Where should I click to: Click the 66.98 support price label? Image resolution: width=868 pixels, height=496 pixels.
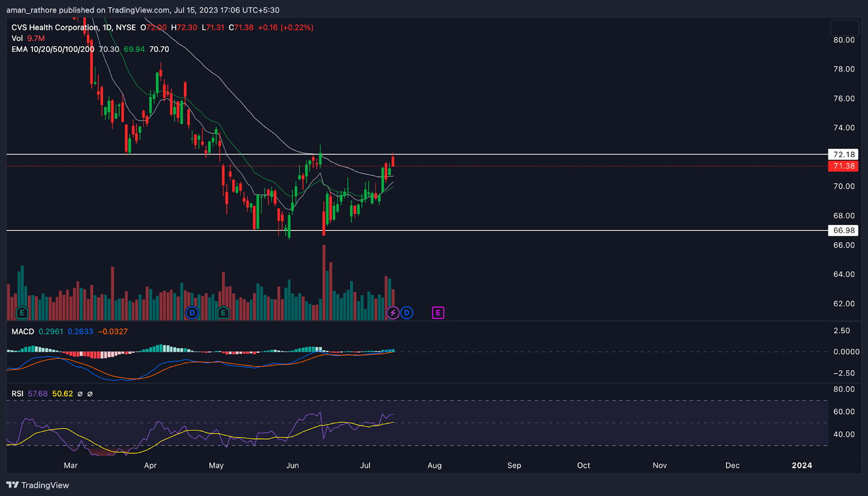coord(844,230)
